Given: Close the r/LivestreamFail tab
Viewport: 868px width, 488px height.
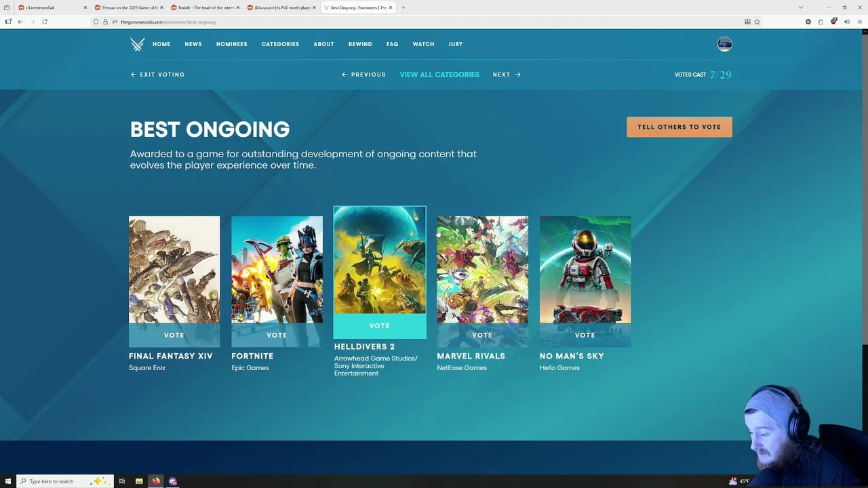Looking at the screenshot, I should [85, 7].
